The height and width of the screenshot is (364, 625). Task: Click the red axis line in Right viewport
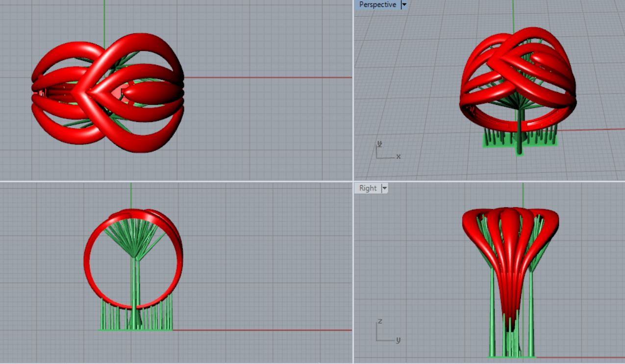578,357
